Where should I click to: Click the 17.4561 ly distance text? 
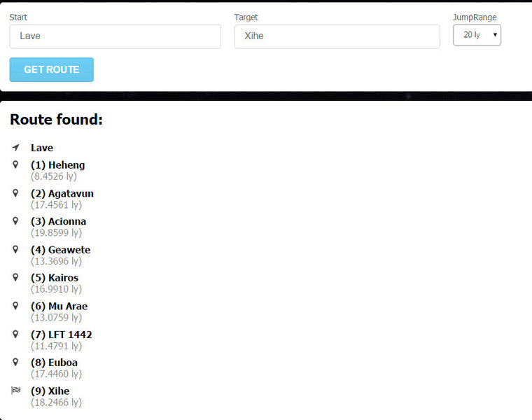56,205
